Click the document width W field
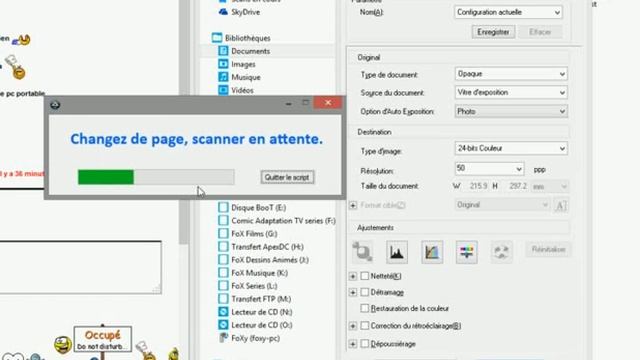 [x=478, y=186]
